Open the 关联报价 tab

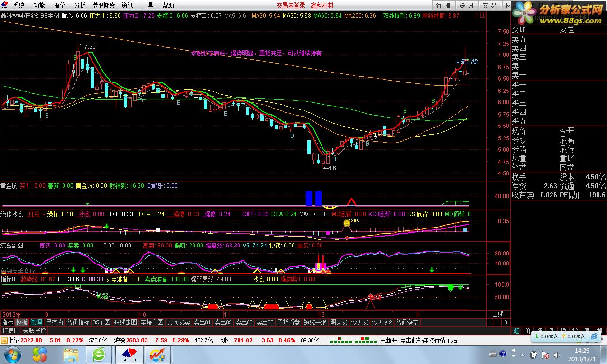tap(35, 330)
